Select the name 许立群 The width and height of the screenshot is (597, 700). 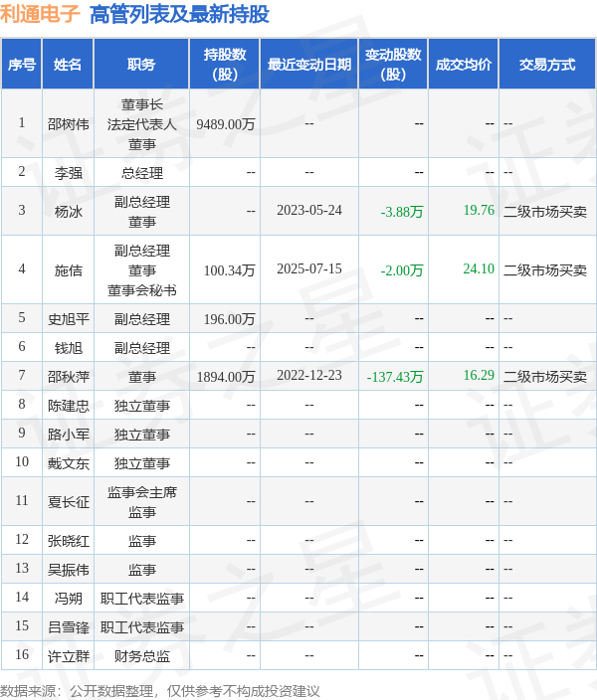pyautogui.click(x=68, y=656)
